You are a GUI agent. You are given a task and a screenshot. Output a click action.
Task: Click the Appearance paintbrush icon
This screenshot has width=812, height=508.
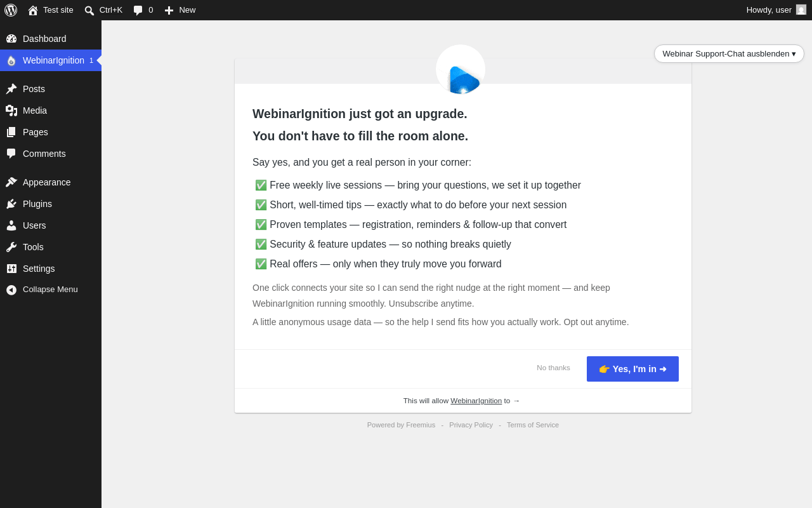click(x=11, y=182)
